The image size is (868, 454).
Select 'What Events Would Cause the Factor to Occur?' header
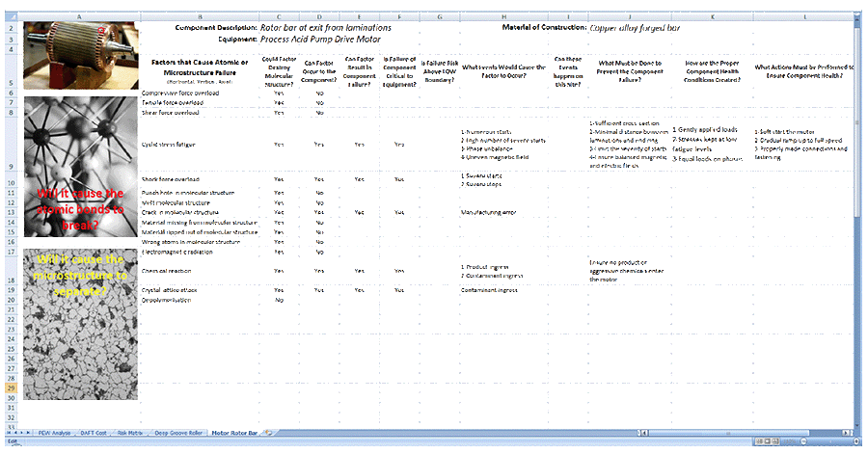pyautogui.click(x=503, y=71)
